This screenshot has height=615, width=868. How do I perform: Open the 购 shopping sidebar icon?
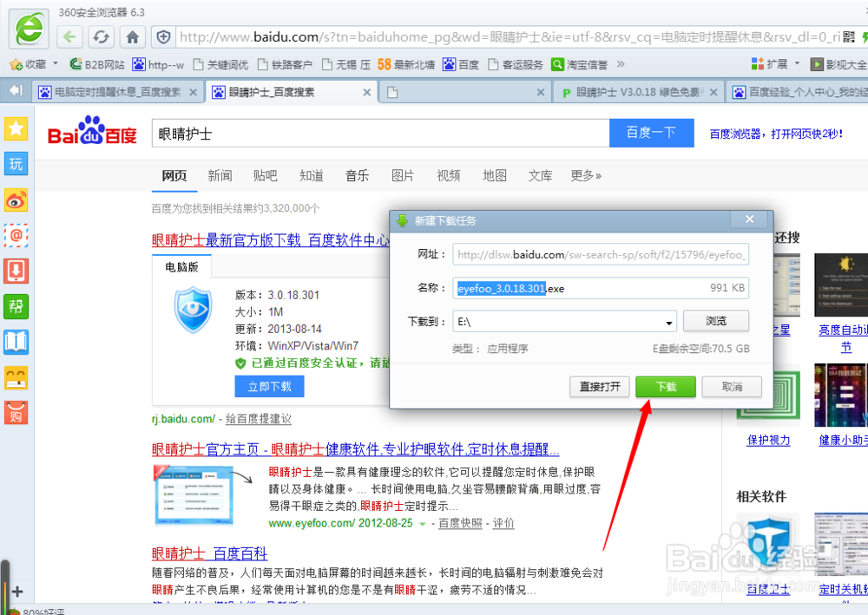pos(16,413)
